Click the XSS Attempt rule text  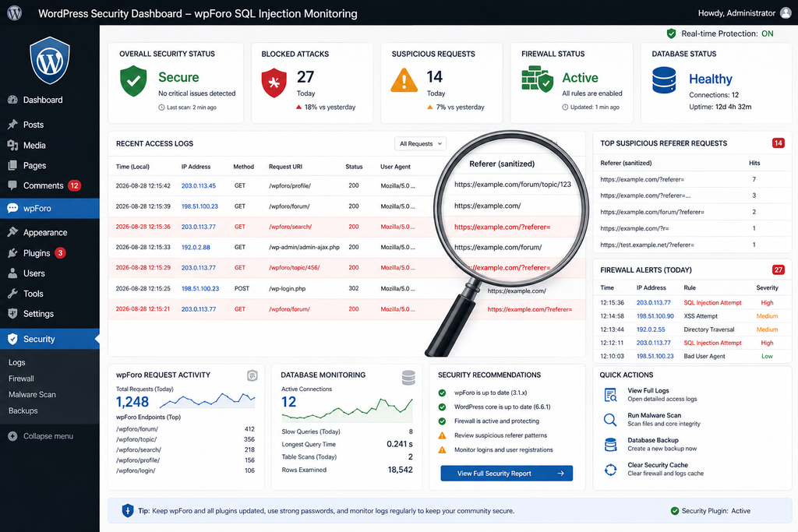pyautogui.click(x=701, y=315)
